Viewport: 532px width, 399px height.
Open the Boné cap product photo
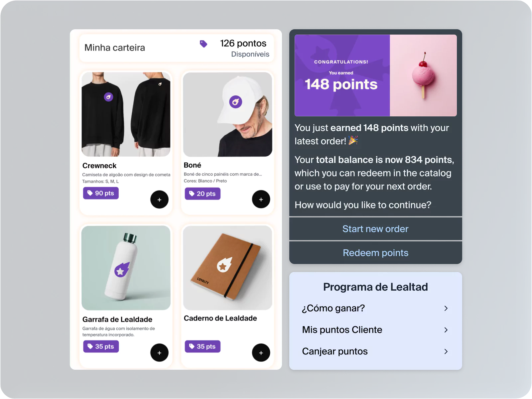coord(228,114)
